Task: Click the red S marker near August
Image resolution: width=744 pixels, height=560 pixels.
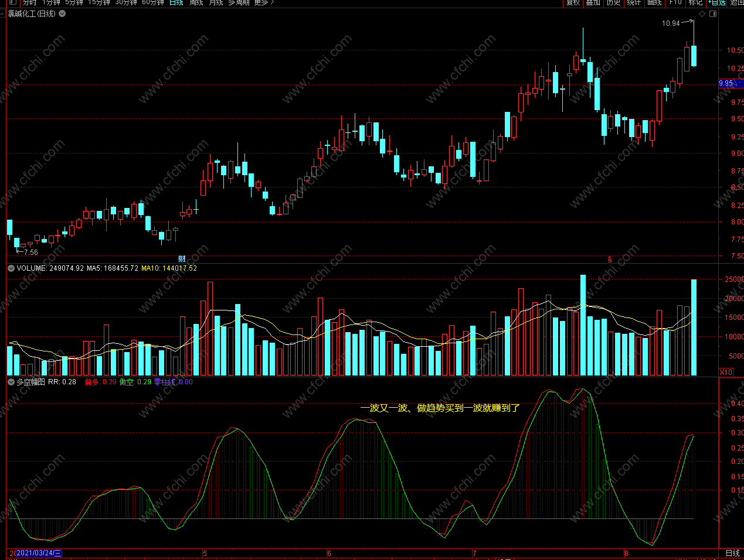Action: [610, 259]
